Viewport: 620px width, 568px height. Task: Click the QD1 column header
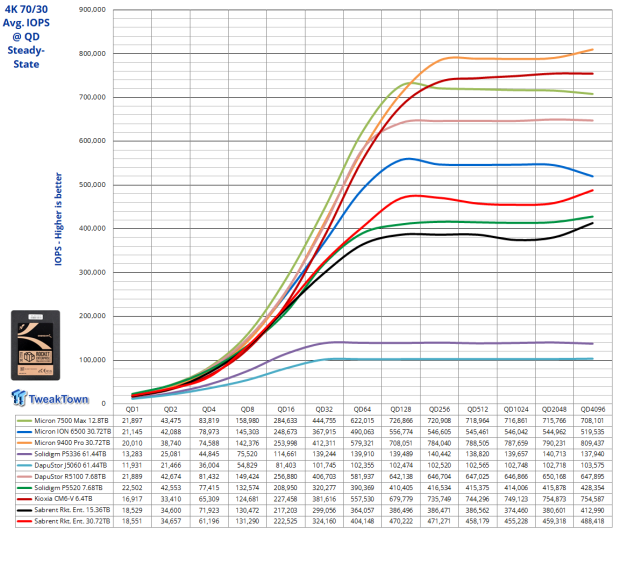[x=132, y=410]
